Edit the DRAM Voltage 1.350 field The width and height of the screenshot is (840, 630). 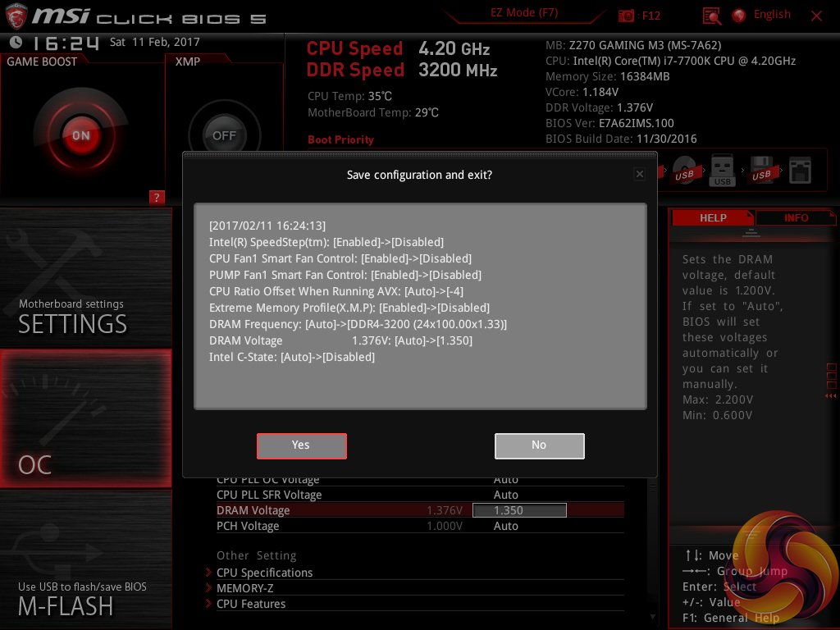pos(519,510)
